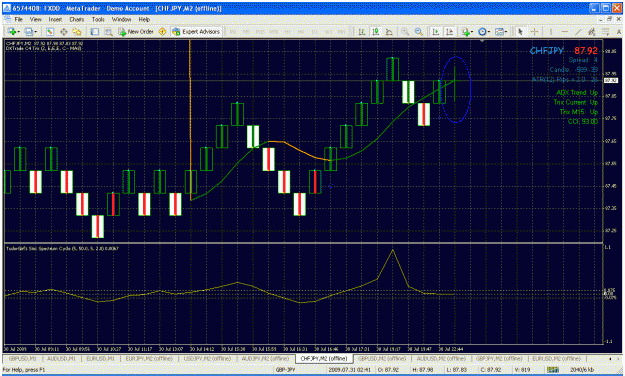
Task: Switch chart to bar chart mode
Action: (362, 31)
